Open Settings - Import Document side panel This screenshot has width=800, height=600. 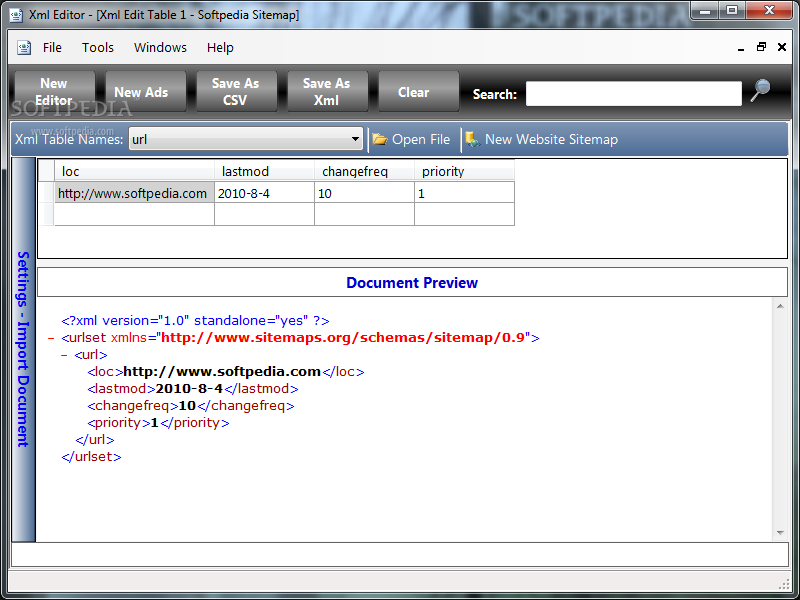[23, 349]
